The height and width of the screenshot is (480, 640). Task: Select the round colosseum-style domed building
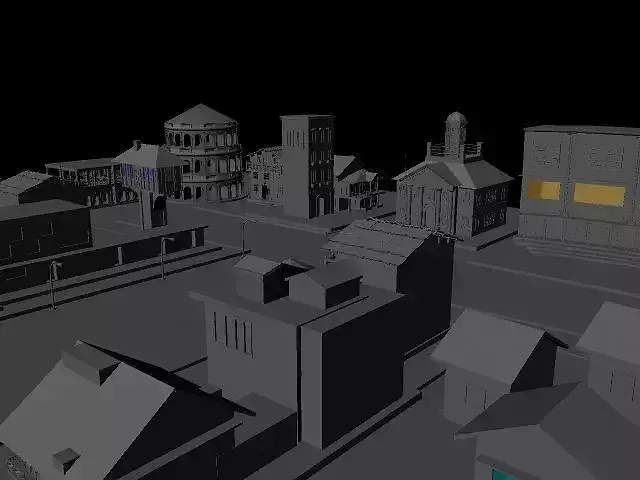[202, 153]
